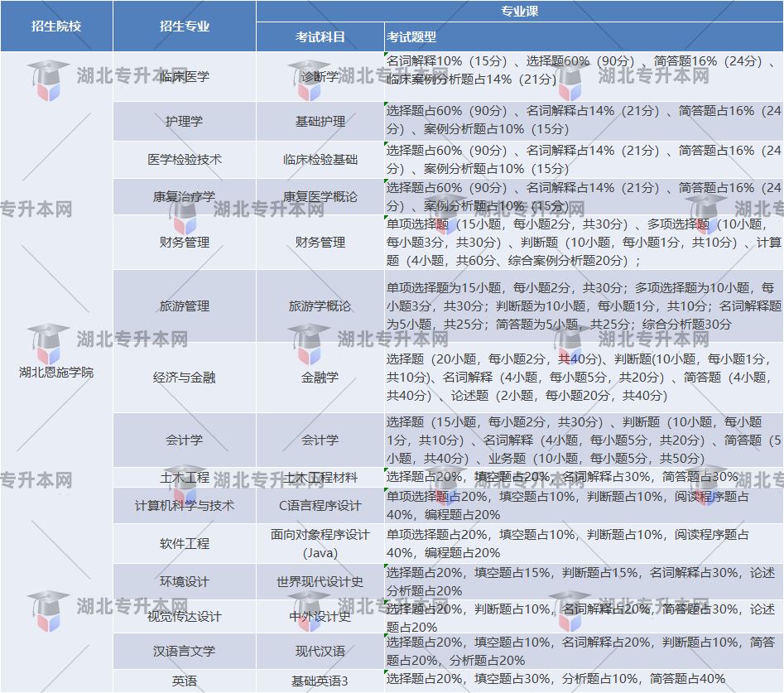Screen dimensions: 784x693
Task: Select the 软件工程 major cell
Action: click(x=185, y=543)
